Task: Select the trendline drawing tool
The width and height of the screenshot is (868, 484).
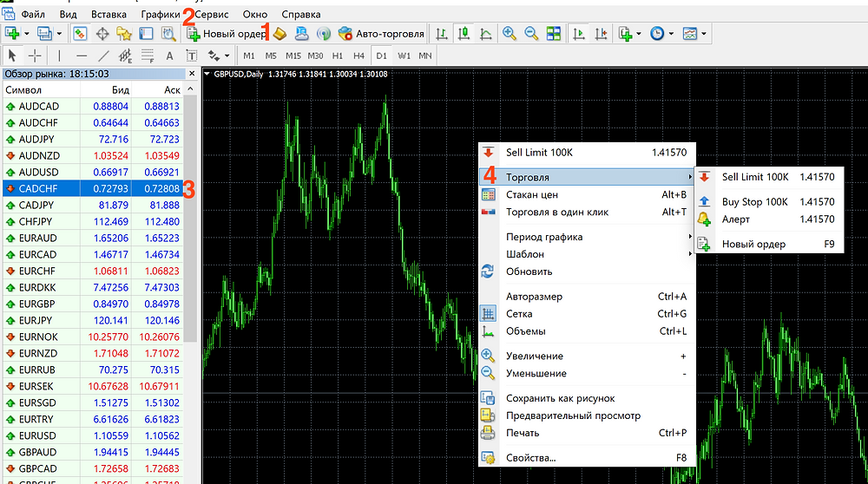Action: coord(103,56)
